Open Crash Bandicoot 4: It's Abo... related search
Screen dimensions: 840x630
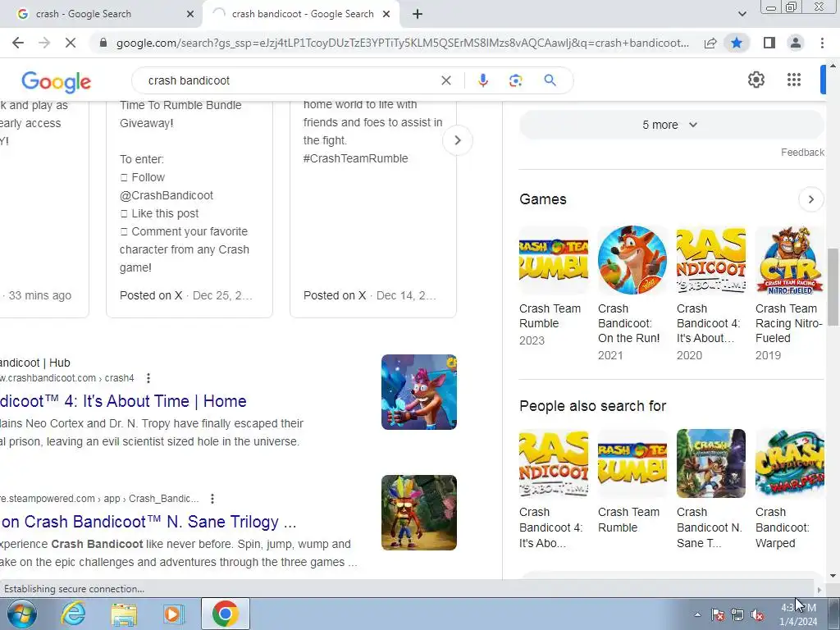pyautogui.click(x=554, y=489)
